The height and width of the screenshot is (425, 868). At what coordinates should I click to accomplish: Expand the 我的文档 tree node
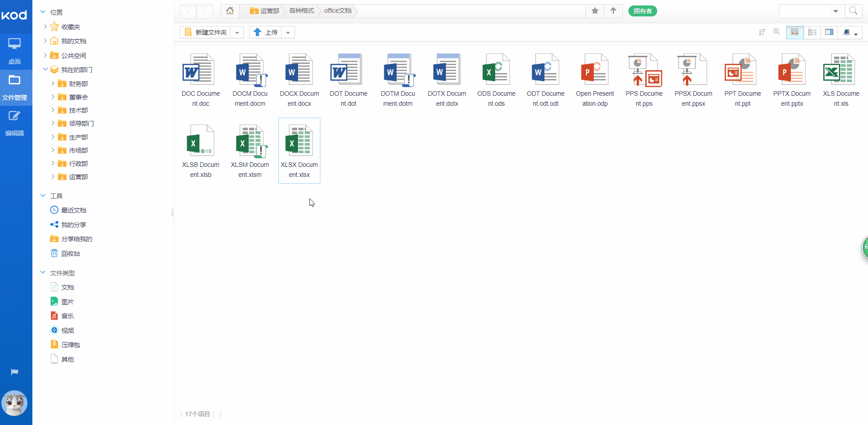45,41
